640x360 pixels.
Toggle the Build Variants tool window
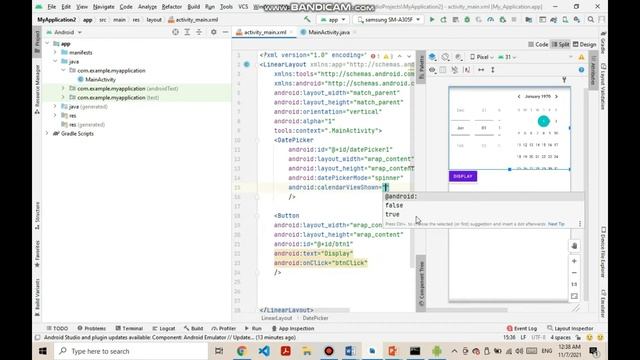point(37,297)
